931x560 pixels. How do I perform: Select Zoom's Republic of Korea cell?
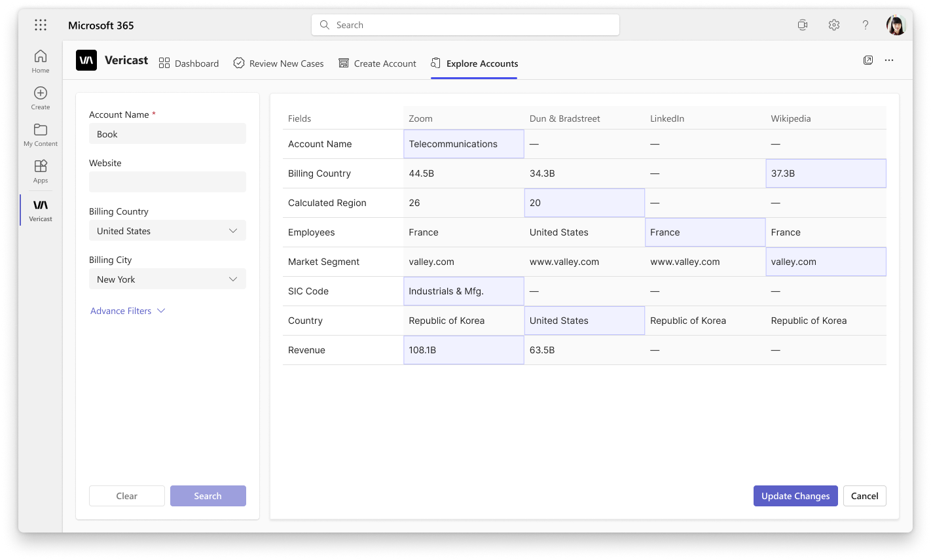click(x=464, y=321)
